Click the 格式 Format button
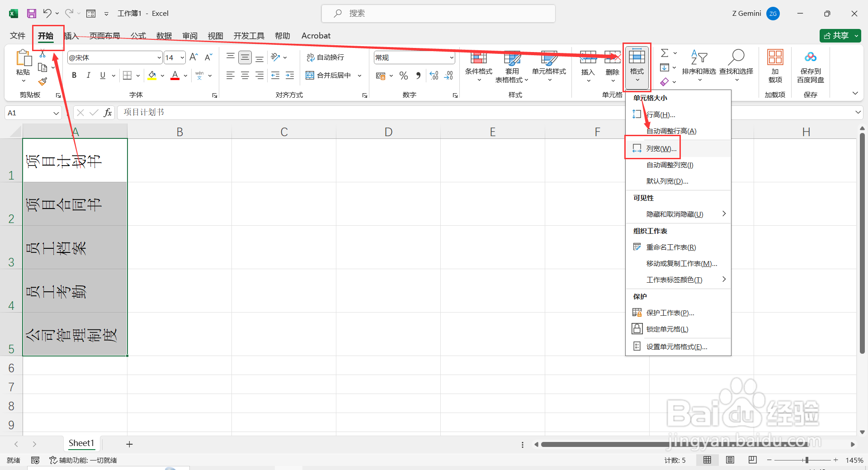 click(637, 67)
